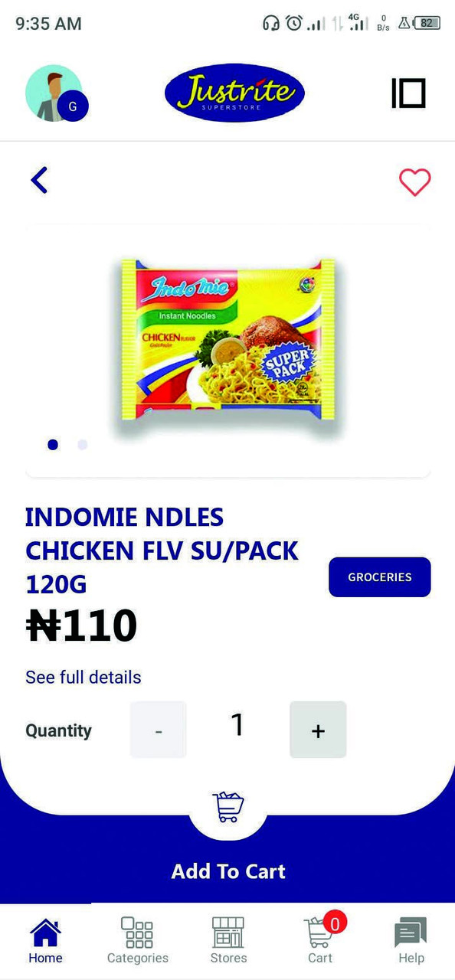Open the user profile avatar
The width and height of the screenshot is (455, 980).
57,93
